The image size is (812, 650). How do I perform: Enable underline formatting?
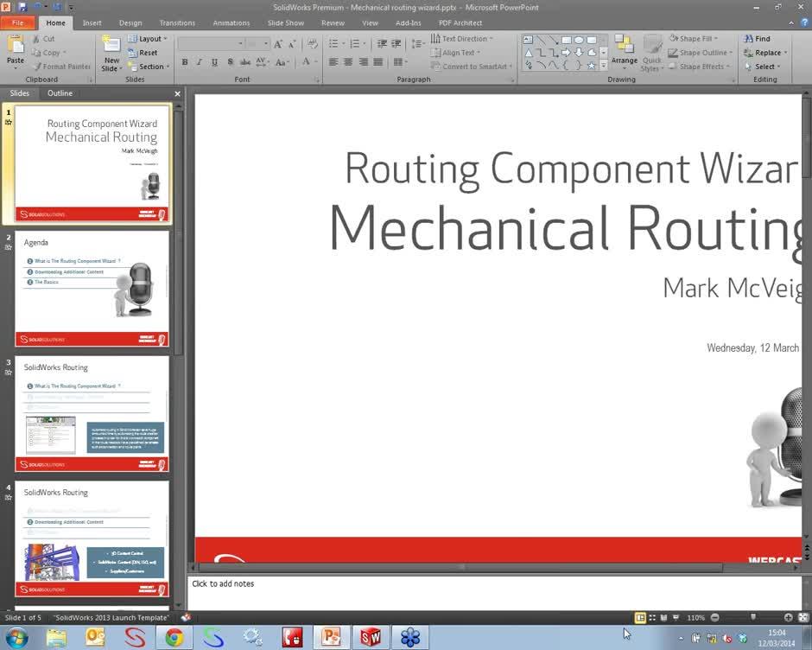coord(213,62)
